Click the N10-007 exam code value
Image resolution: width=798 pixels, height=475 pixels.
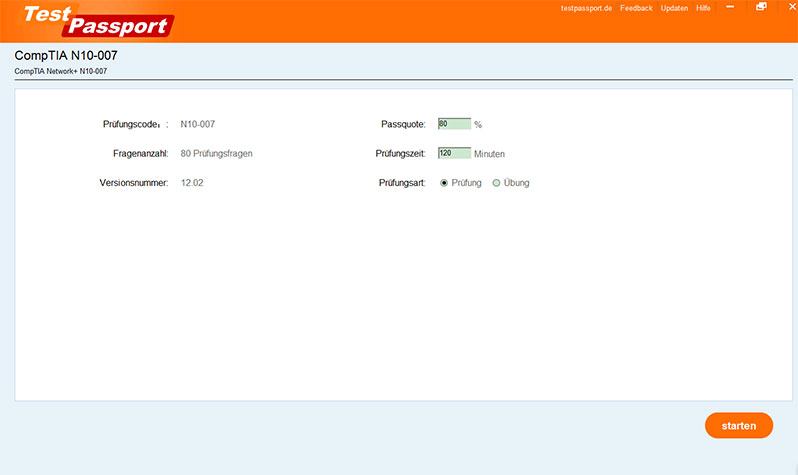click(197, 124)
